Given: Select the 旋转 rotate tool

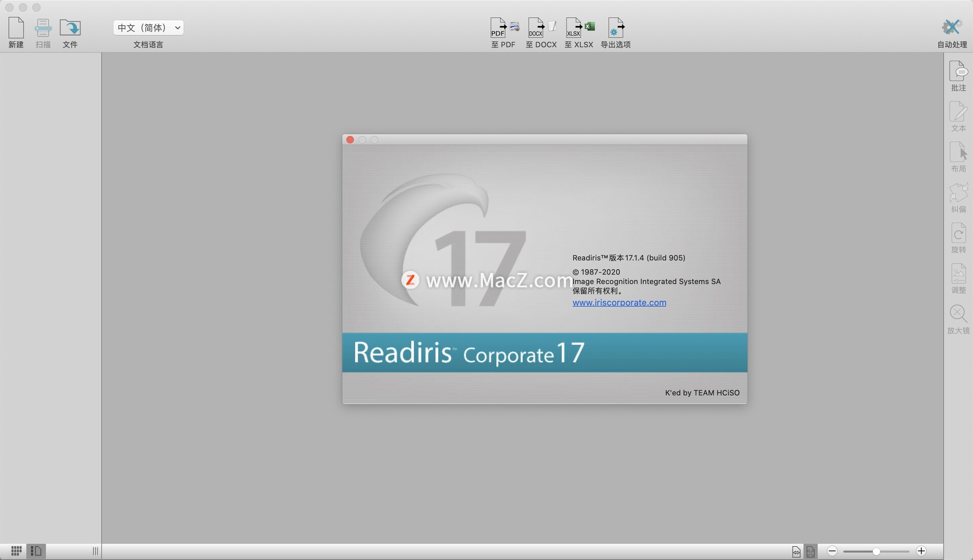Looking at the screenshot, I should [958, 238].
